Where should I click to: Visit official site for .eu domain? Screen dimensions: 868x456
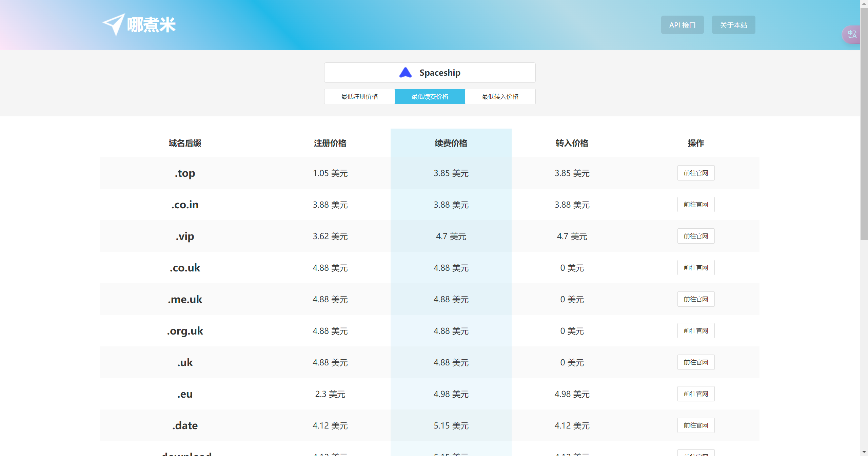coord(696,394)
